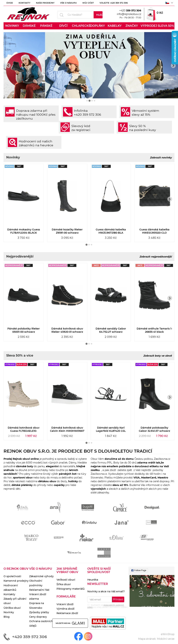Click the discount code tag icon

click(65, 127)
